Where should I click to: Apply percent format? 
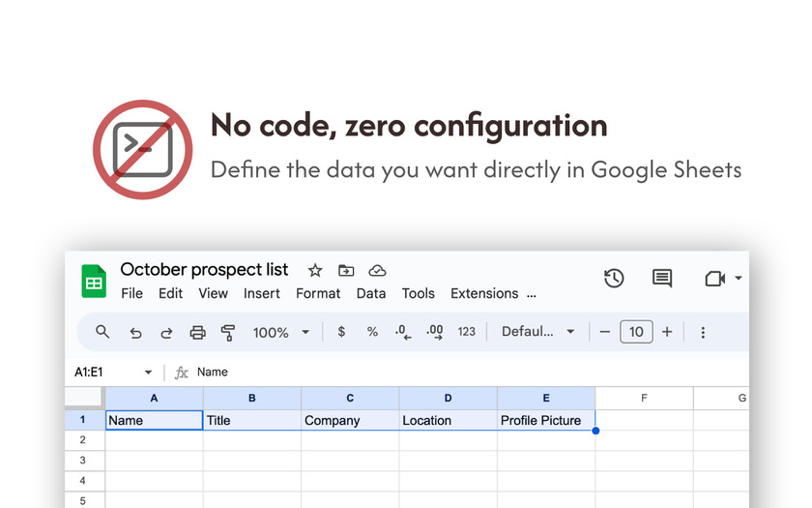pos(372,332)
